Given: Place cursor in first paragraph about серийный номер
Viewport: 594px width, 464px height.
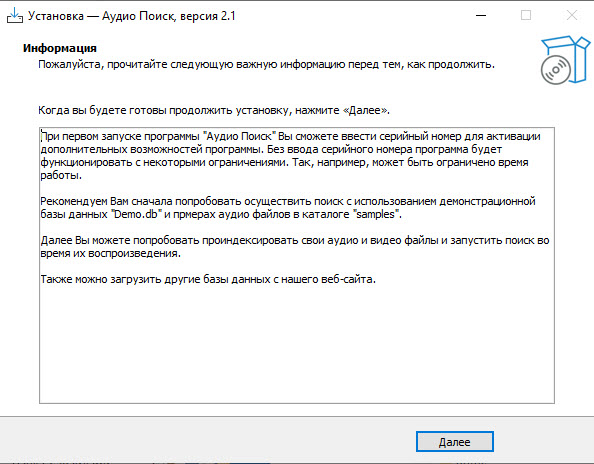Looking at the screenshot, I should pyautogui.click(x=291, y=156).
